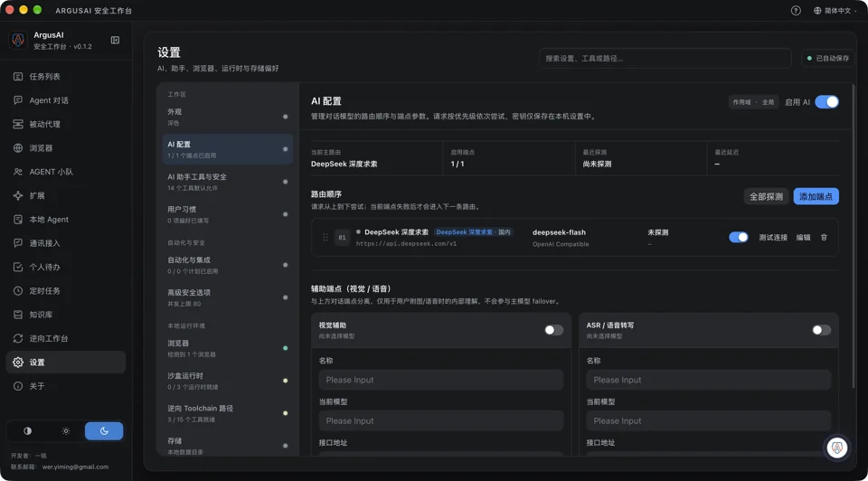Click the help question mark icon
This screenshot has width=868, height=481.
click(796, 11)
